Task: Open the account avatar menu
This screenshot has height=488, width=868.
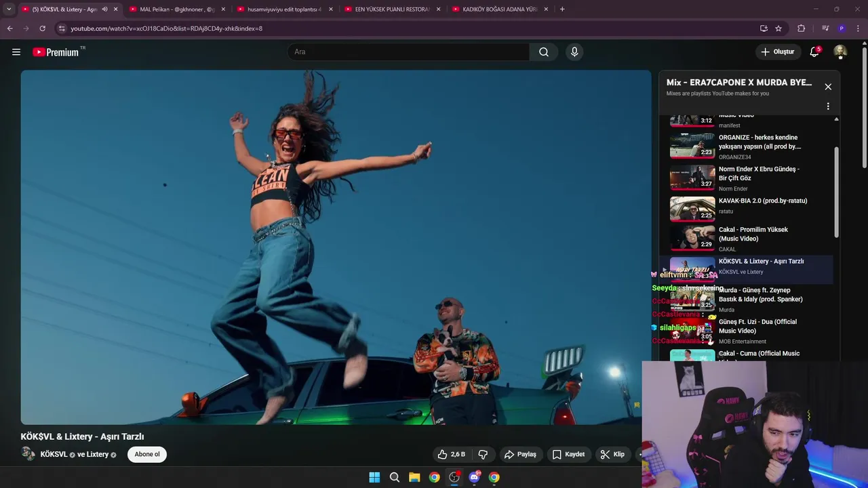Action: (x=840, y=52)
